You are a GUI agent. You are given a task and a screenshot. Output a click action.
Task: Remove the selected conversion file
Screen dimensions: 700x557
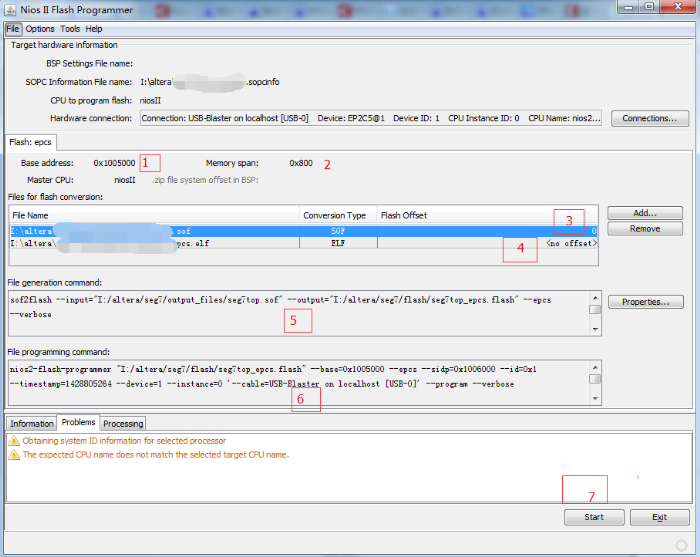point(645,229)
